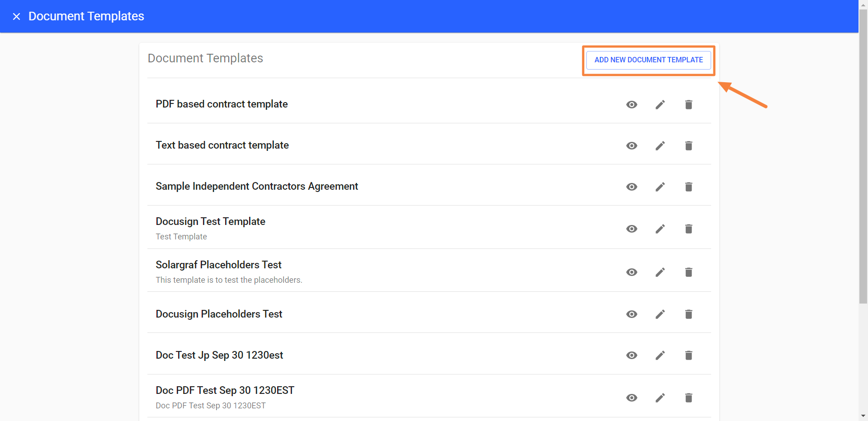Preview Text based contract template via eye icon
This screenshot has height=421, width=868.
632,146
